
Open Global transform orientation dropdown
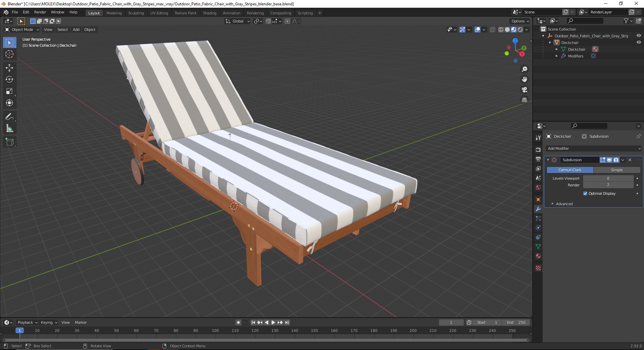coord(237,21)
